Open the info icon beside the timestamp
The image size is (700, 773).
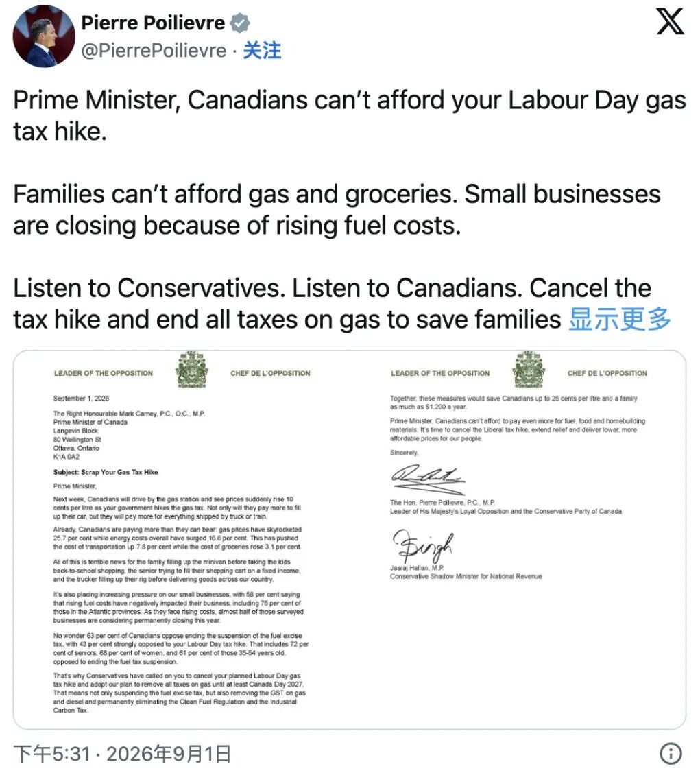click(671, 753)
